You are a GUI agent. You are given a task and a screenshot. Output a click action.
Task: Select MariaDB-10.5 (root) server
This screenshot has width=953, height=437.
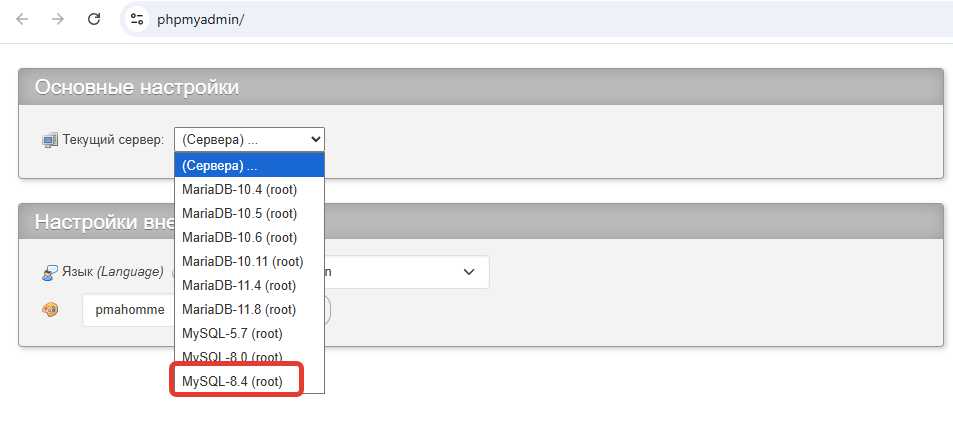pyautogui.click(x=249, y=214)
